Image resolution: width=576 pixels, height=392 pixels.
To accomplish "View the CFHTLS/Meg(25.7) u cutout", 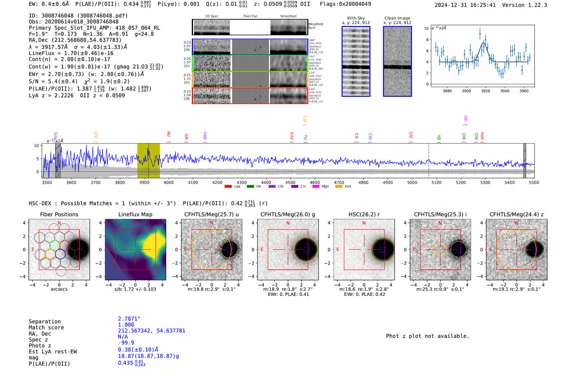I will 211,250.
